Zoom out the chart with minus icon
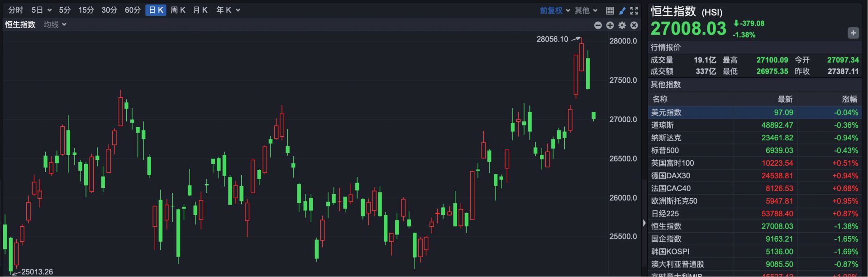The width and height of the screenshot is (868, 277). click(598, 25)
